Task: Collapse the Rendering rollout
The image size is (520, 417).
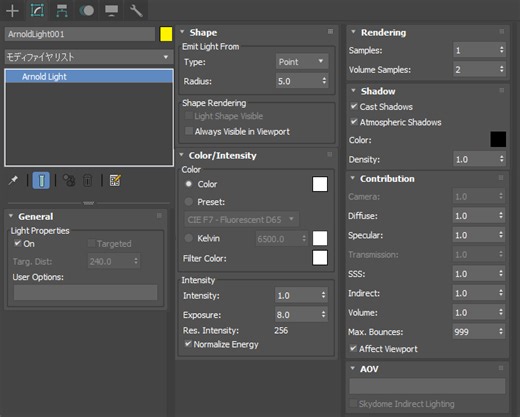Action: [353, 32]
